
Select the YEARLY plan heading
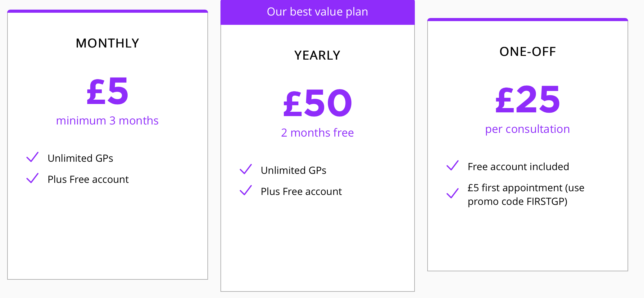pyautogui.click(x=317, y=55)
